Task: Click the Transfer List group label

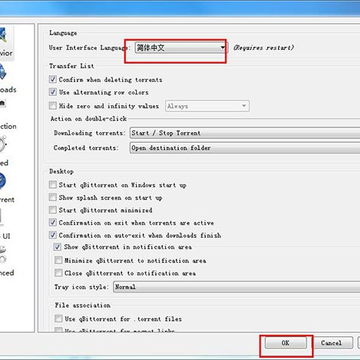Action: 72,66
